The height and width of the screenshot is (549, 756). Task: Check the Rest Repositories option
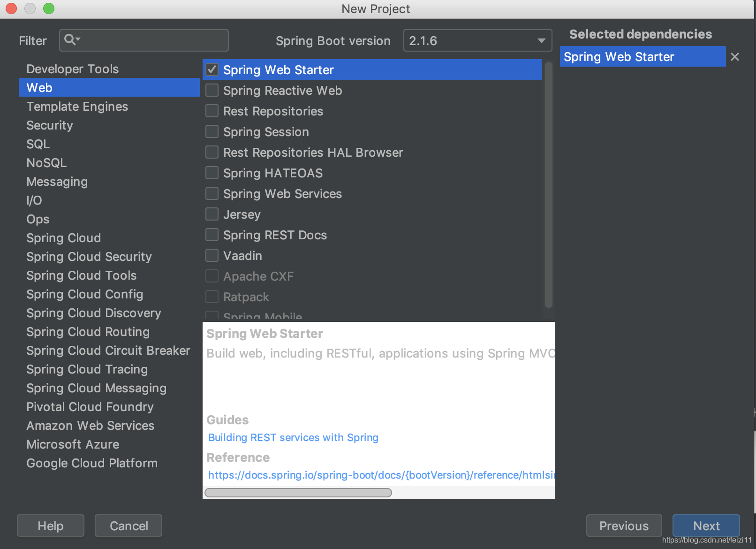[x=212, y=111]
